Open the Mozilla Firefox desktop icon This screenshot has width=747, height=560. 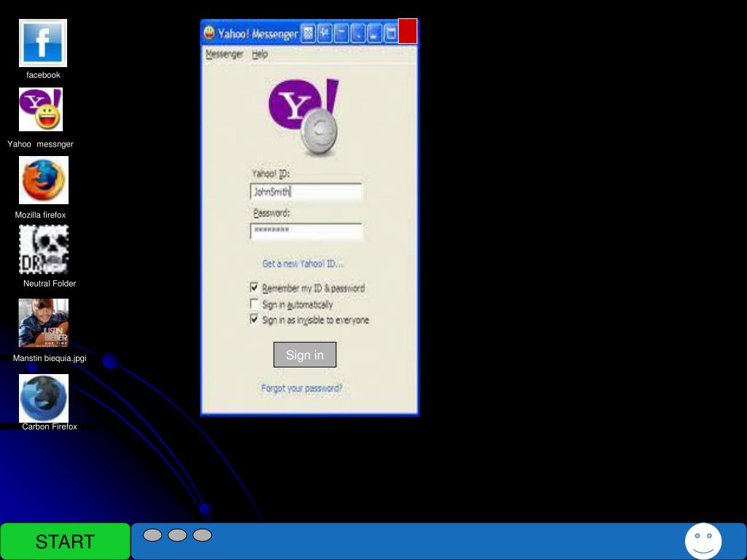pyautogui.click(x=44, y=180)
